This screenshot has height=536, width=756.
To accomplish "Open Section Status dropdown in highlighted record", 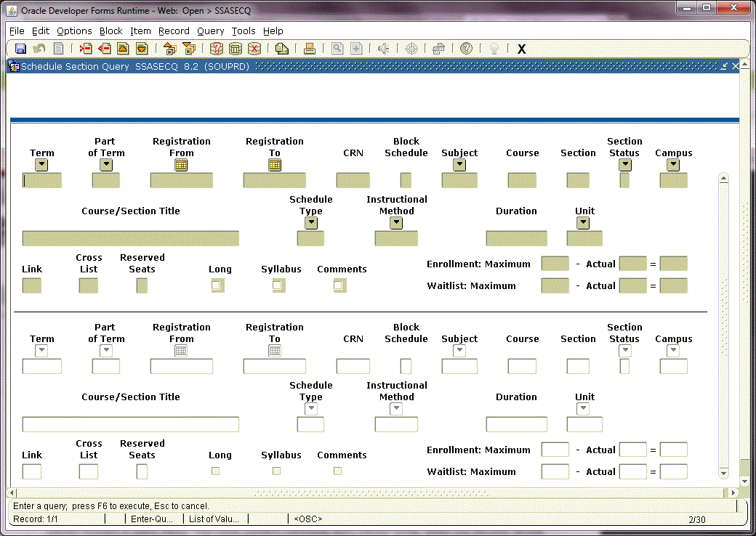I will [625, 165].
